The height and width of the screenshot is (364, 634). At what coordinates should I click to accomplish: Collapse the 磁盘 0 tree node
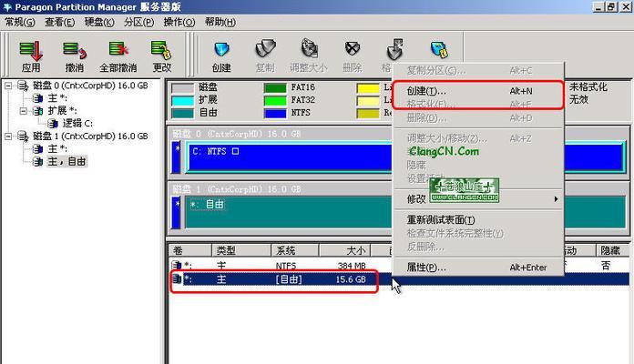tap(8, 86)
